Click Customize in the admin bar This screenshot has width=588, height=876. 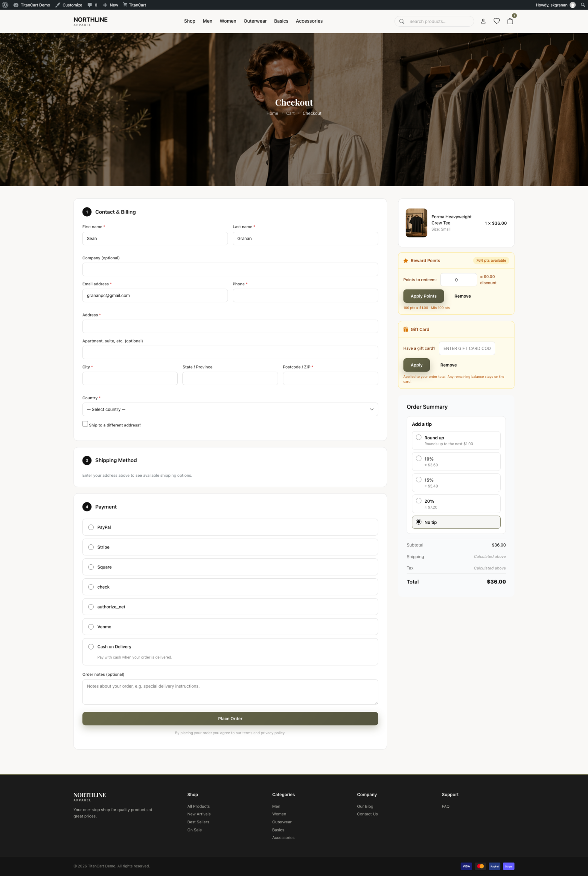tap(69, 5)
